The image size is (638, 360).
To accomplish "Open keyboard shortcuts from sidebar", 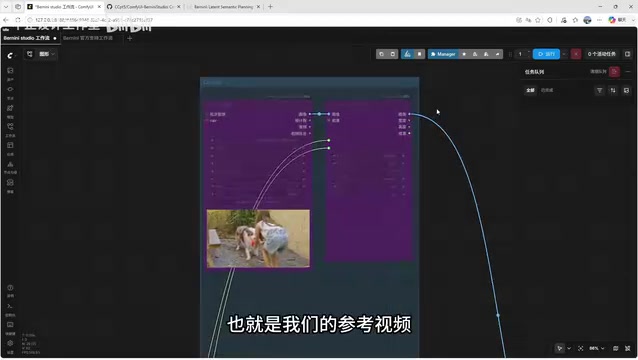I will 10,325.
